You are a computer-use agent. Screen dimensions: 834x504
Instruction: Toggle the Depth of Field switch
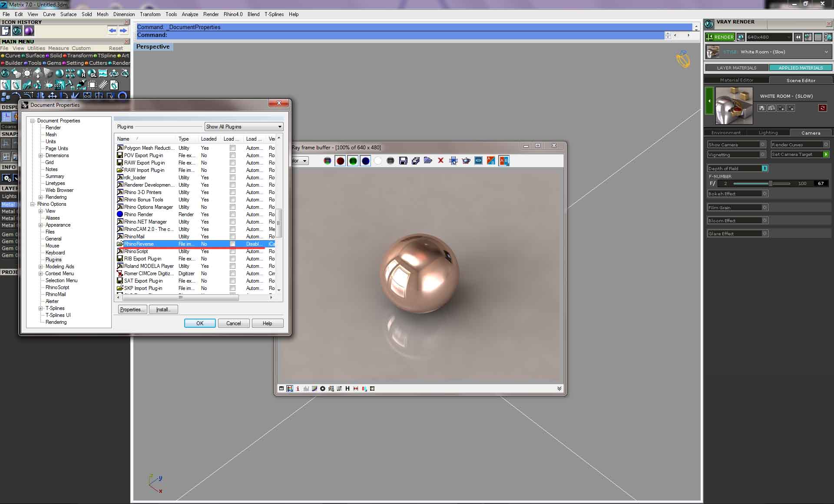(764, 168)
